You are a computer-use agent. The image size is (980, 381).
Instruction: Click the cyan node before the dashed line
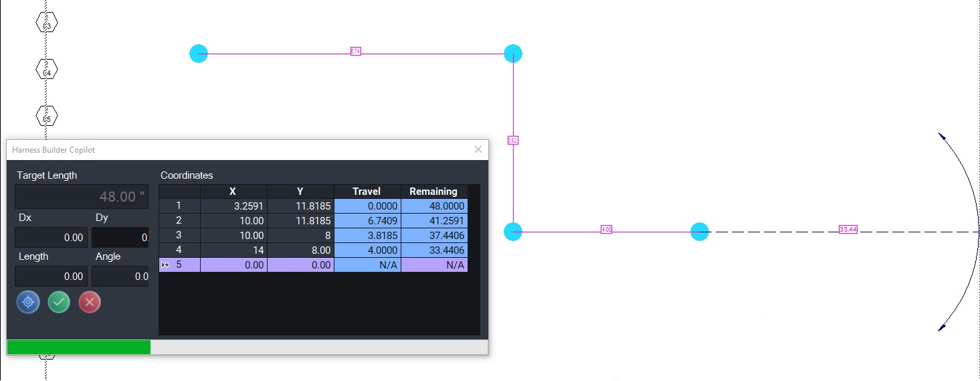click(x=699, y=232)
